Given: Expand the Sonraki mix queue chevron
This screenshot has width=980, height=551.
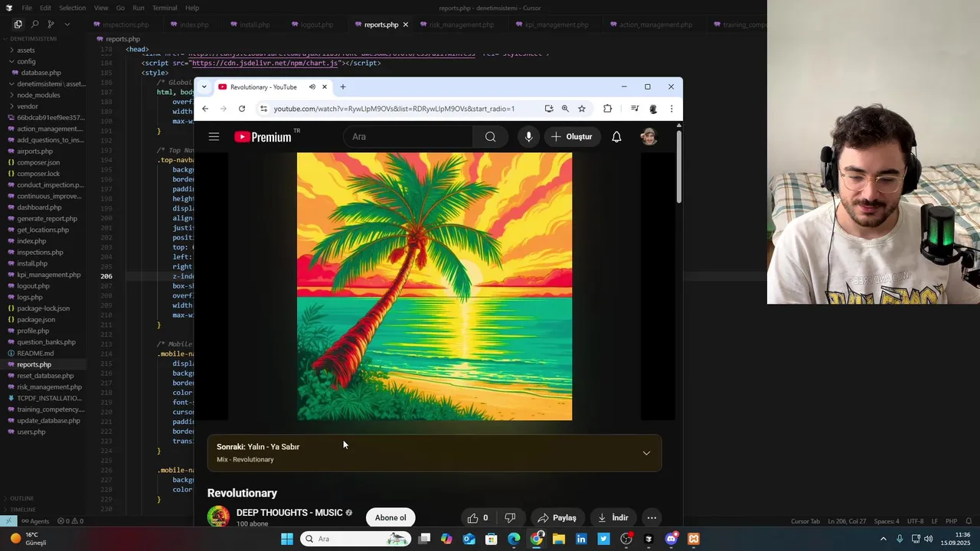Looking at the screenshot, I should (646, 453).
